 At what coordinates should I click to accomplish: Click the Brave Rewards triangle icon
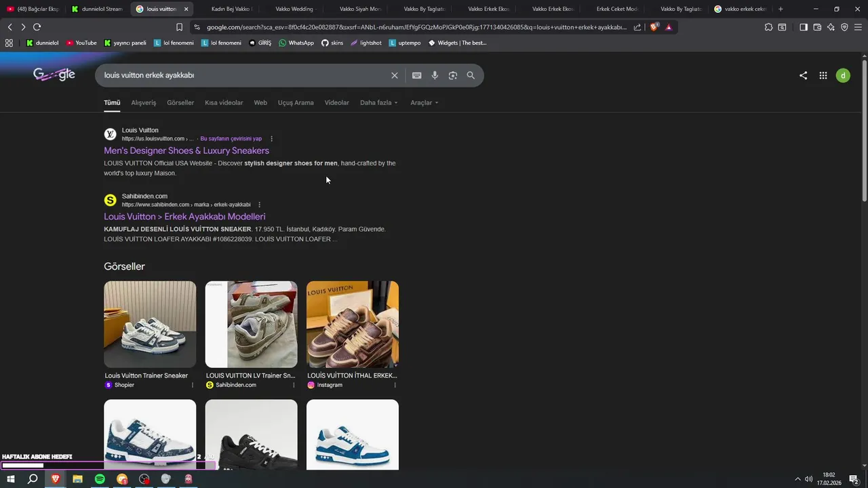click(x=669, y=27)
